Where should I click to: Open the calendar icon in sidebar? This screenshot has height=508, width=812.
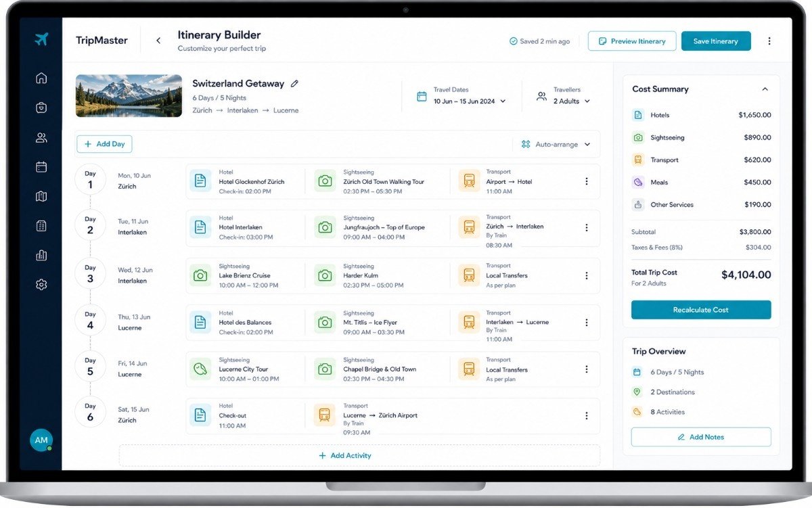[41, 167]
